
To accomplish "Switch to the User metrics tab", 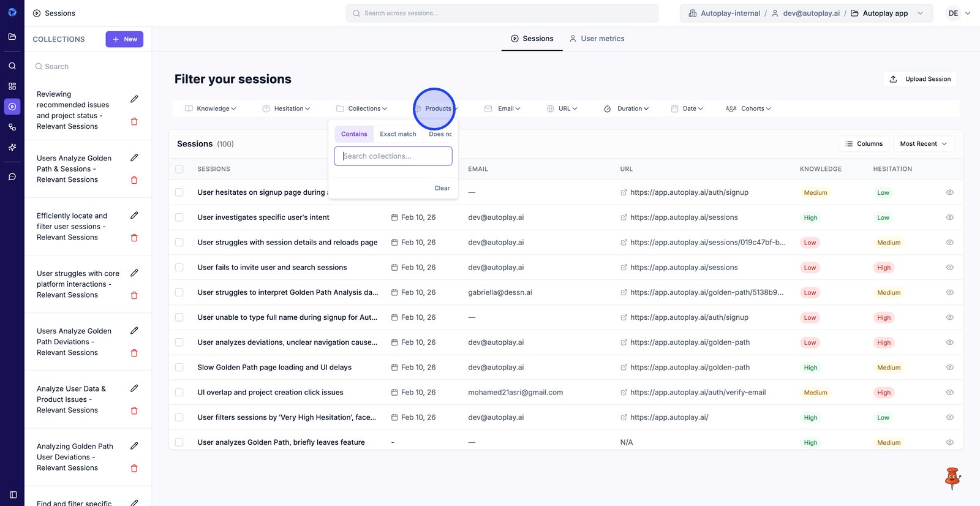I will point(597,39).
